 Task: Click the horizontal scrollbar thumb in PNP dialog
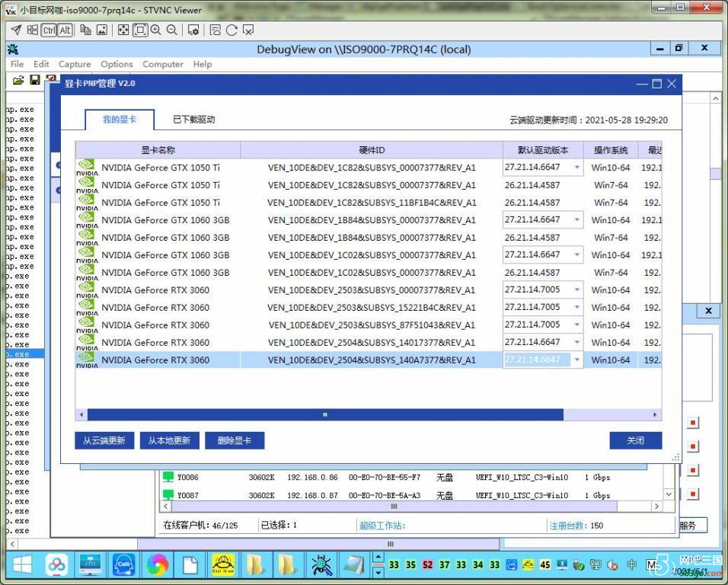[325, 414]
